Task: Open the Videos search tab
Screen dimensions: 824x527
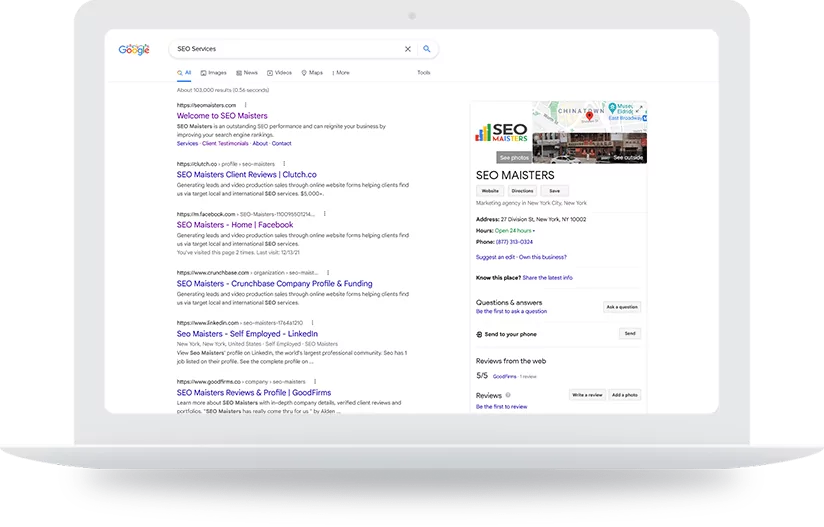Action: point(279,73)
